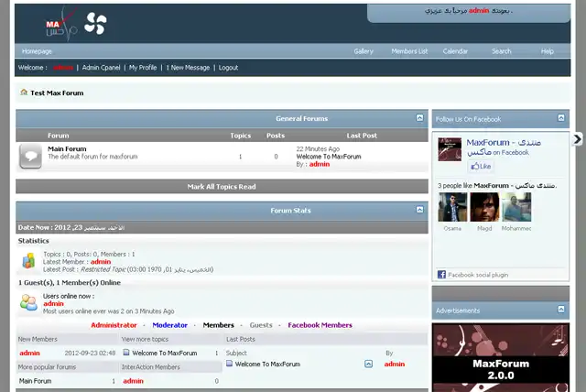Click '2012-09-23 02:48' new member date
This screenshot has width=586, height=392.
tap(90, 353)
